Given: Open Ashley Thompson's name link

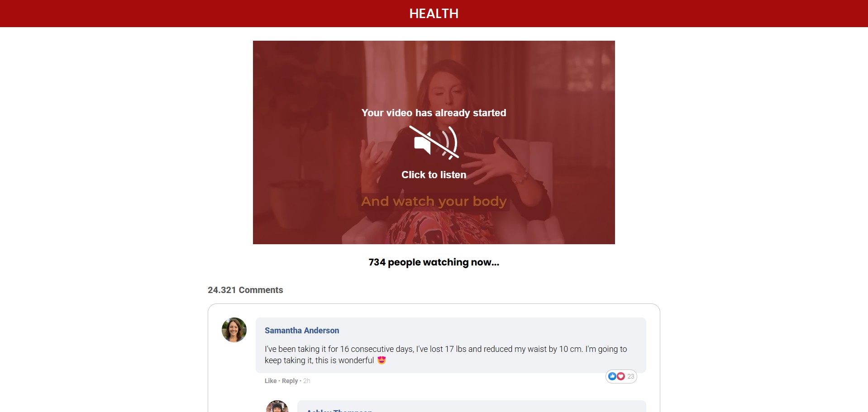Looking at the screenshot, I should click(x=339, y=410).
